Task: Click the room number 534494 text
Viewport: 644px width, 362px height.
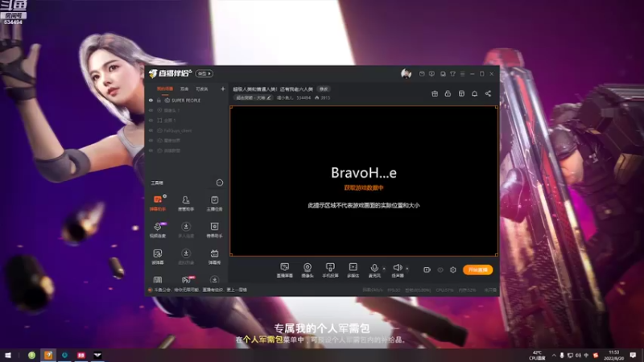Action: coord(303,97)
